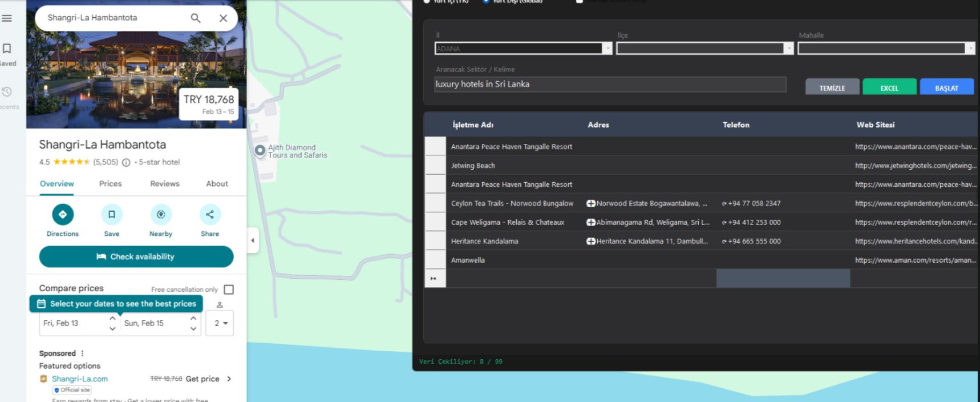Click the Veri Çekiliyor status text
This screenshot has width=980, height=402.
pyautogui.click(x=461, y=361)
